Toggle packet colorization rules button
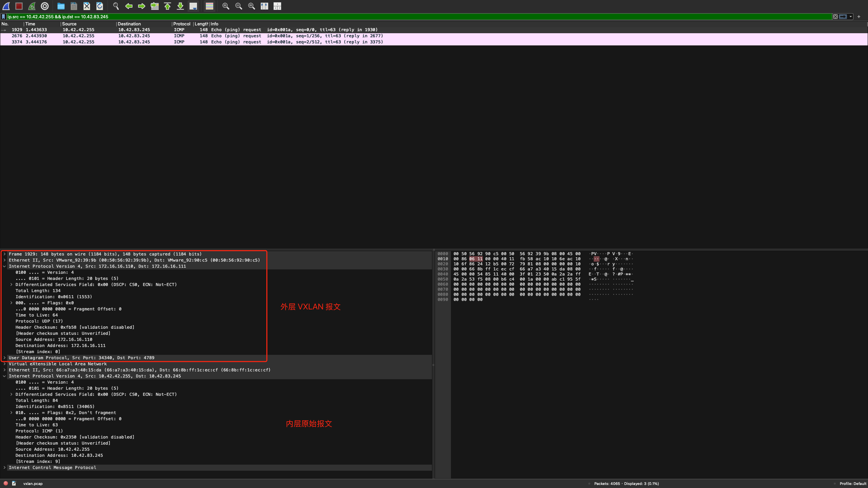Viewport: 868px width, 488px height. coord(210,6)
